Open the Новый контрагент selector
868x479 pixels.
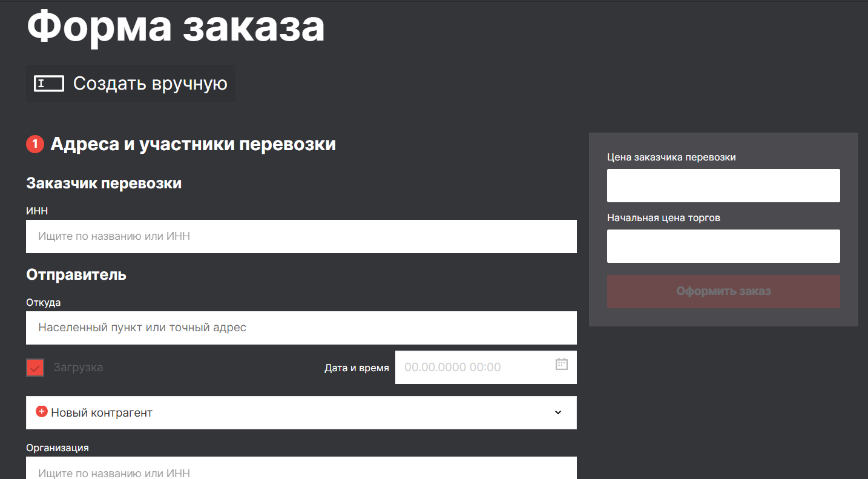click(301, 412)
